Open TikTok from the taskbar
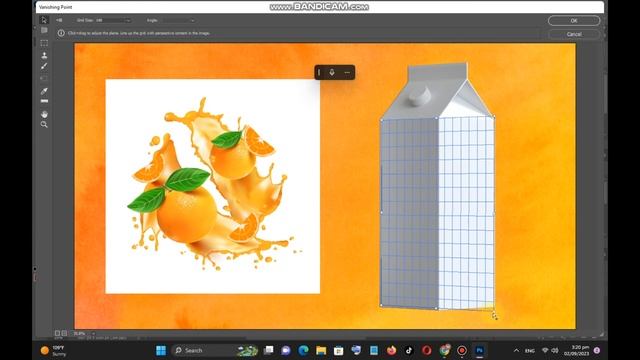Viewport: 640px width, 360px height. [x=409, y=350]
